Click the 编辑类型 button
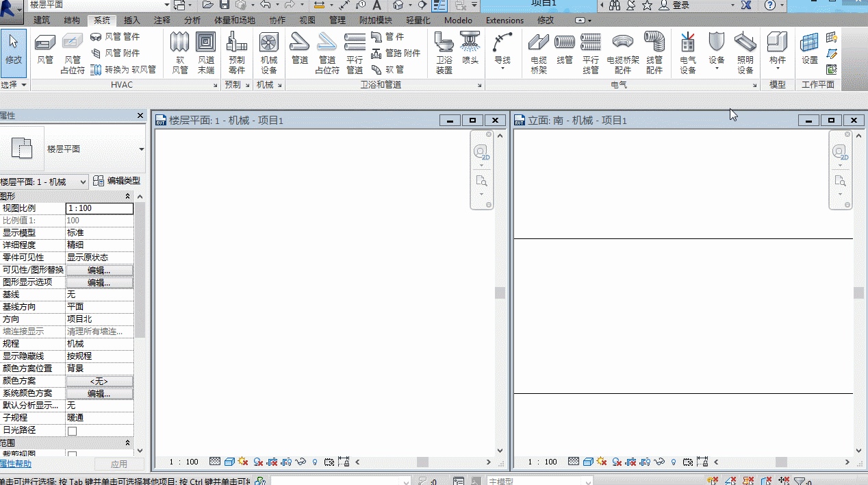 117,181
